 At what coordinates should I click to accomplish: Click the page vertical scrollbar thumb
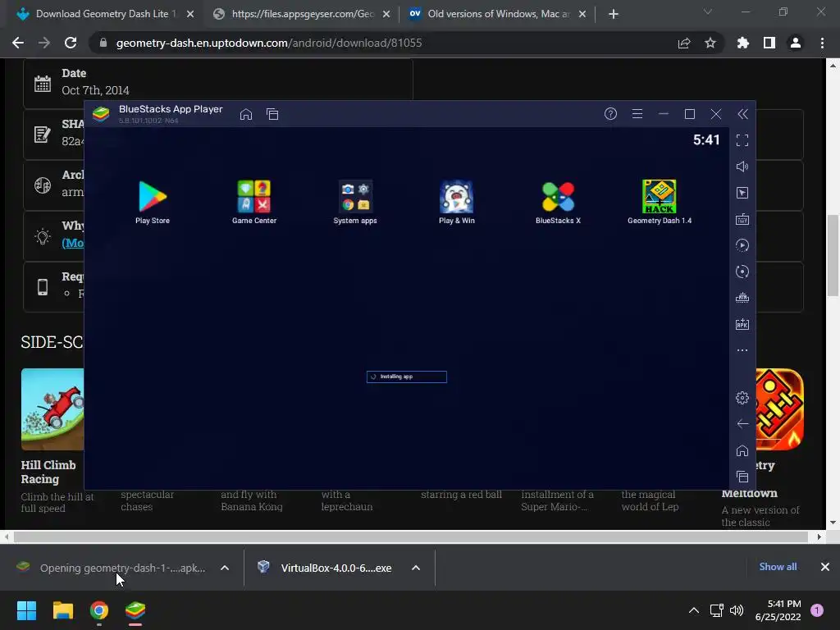[x=833, y=255]
